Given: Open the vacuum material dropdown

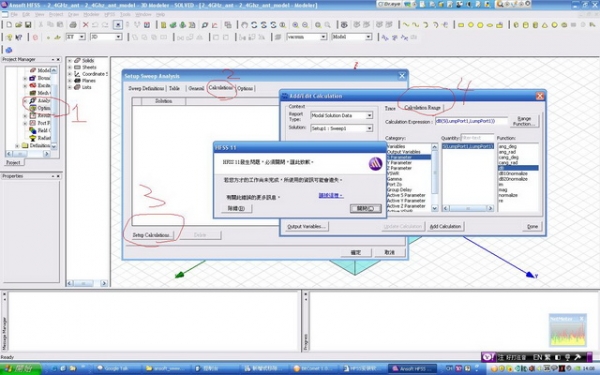Looking at the screenshot, I should [307, 37].
